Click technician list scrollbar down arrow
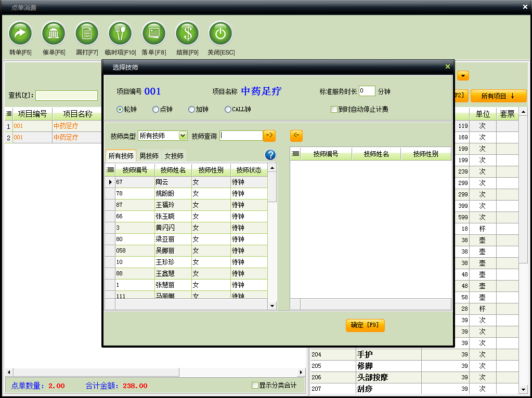The height and width of the screenshot is (398, 532). [272, 306]
